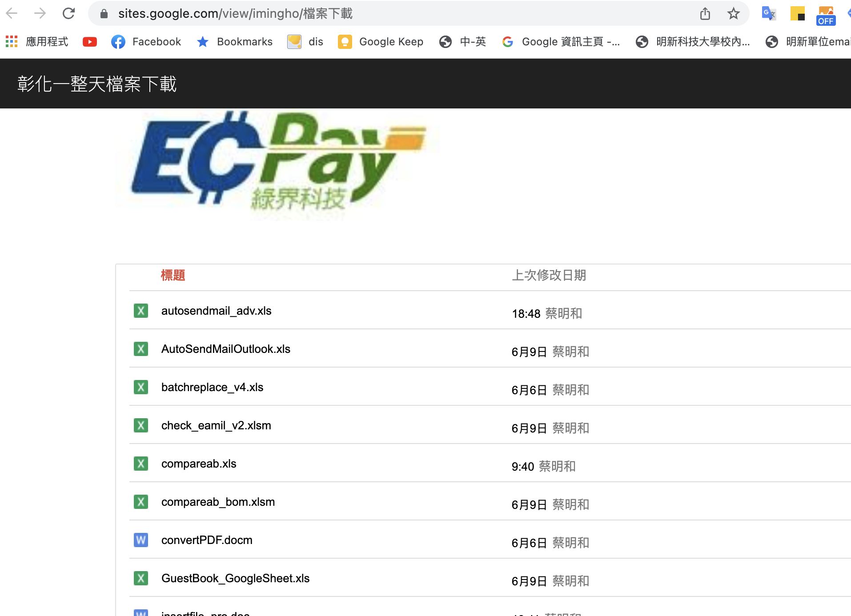Open batchreplace_v4.xls file
851x616 pixels.
[212, 387]
